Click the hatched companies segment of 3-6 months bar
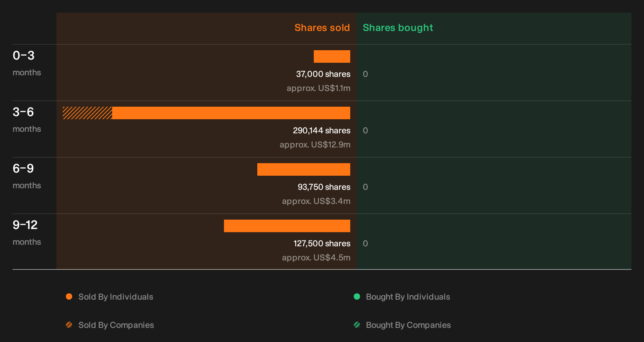This screenshot has width=644, height=342. [x=87, y=113]
